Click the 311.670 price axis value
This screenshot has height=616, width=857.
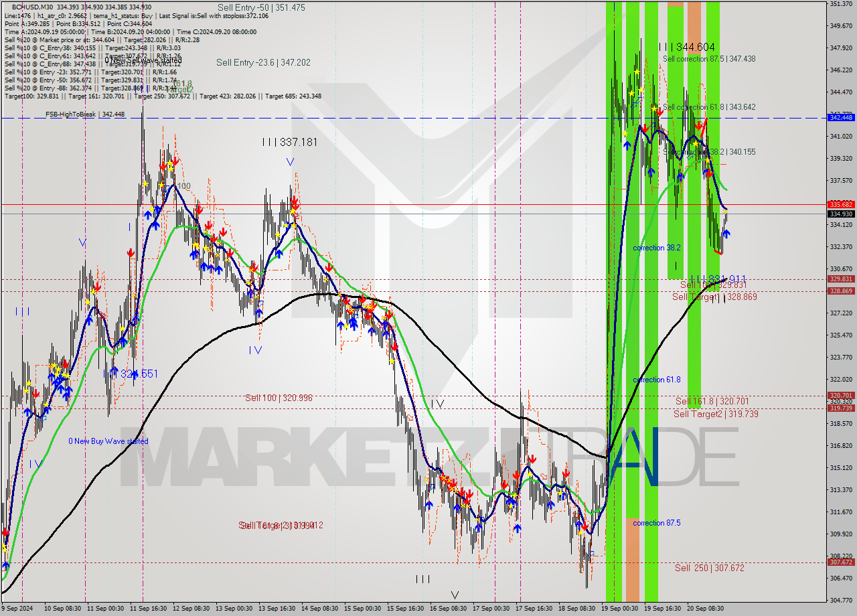tap(841, 512)
